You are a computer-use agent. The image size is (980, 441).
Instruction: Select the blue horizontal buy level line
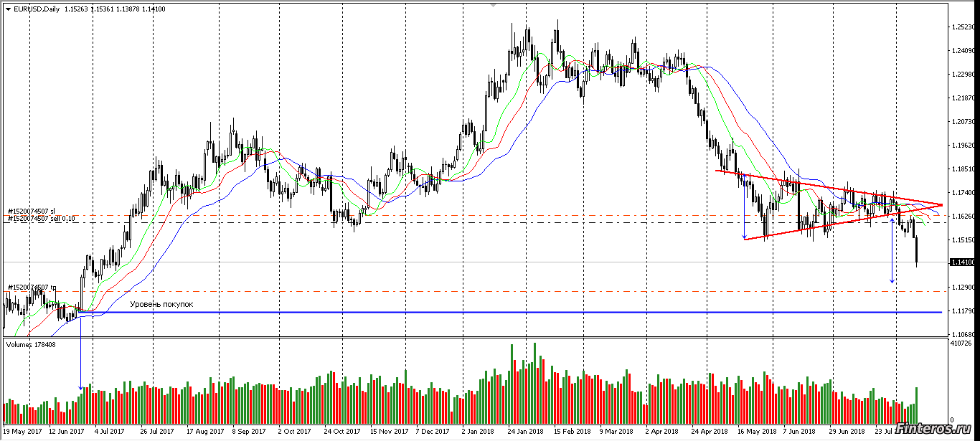(x=502, y=312)
